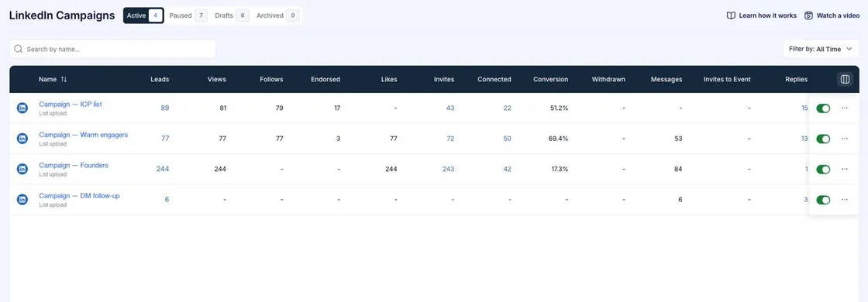Click LinkedIn icon in ICP list row

tap(22, 108)
